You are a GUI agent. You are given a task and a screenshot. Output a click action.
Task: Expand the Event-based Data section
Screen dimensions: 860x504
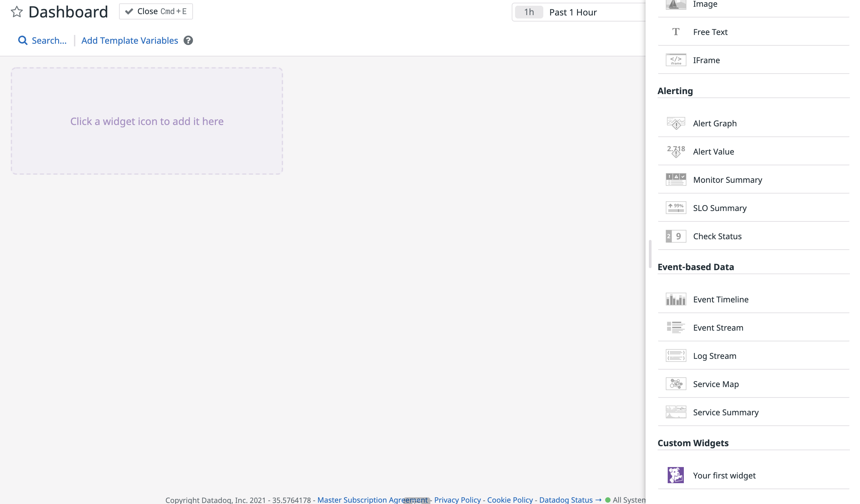696,266
